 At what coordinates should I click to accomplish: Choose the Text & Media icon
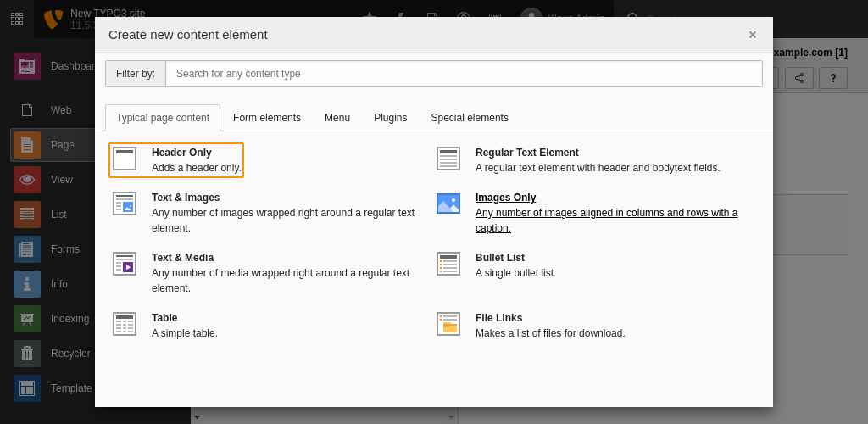[125, 264]
